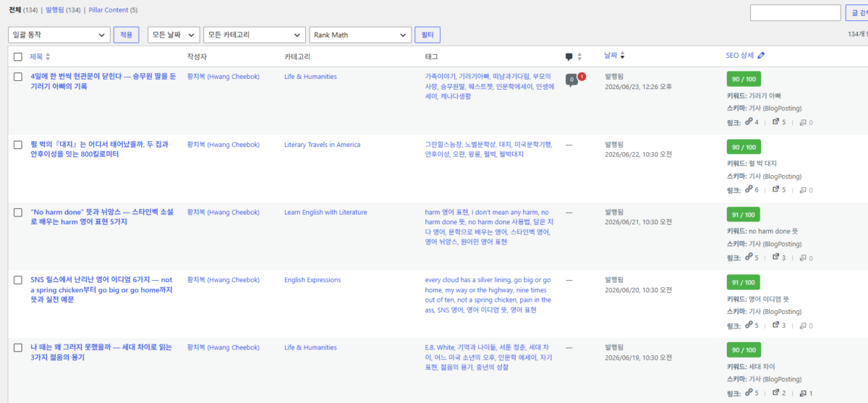Click sort arrows beside comment column icon
The height and width of the screenshot is (403, 868).
pos(579,56)
